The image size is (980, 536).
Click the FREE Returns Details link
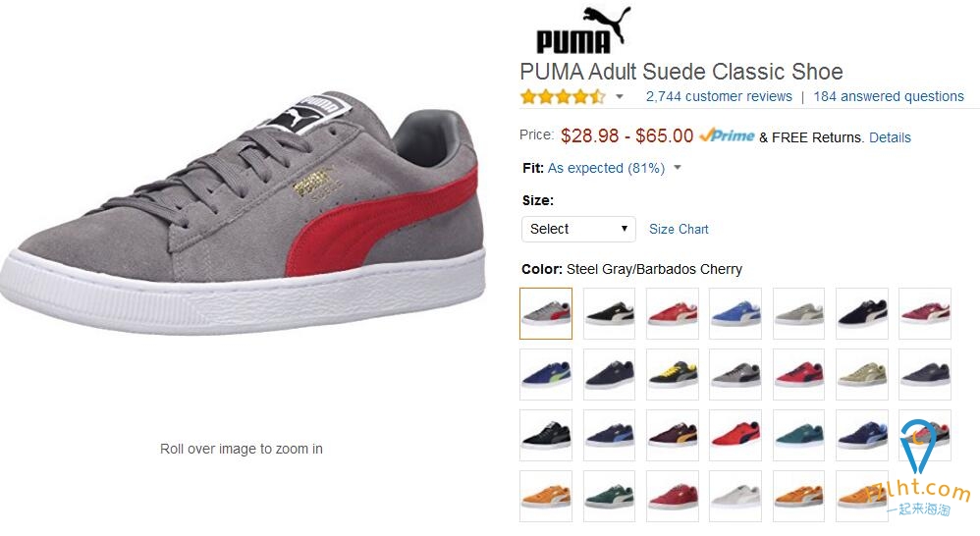[x=890, y=137]
